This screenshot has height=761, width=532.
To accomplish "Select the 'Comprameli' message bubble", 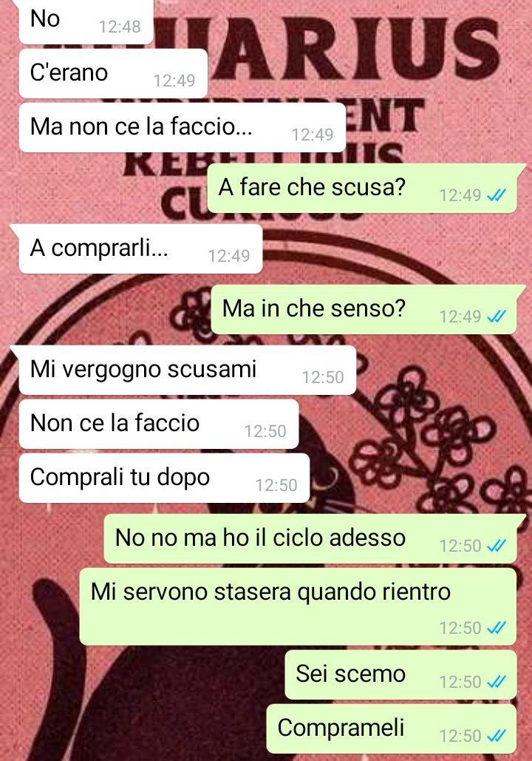I will (392, 729).
